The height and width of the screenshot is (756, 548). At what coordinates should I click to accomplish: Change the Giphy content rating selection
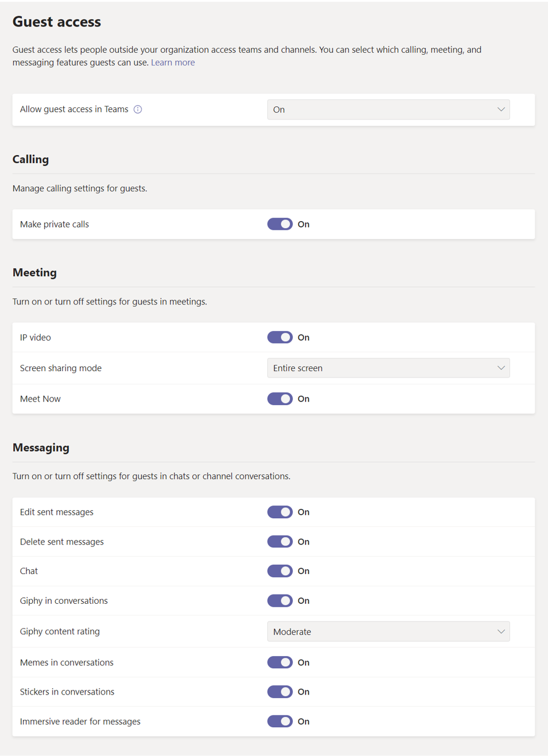pos(388,631)
